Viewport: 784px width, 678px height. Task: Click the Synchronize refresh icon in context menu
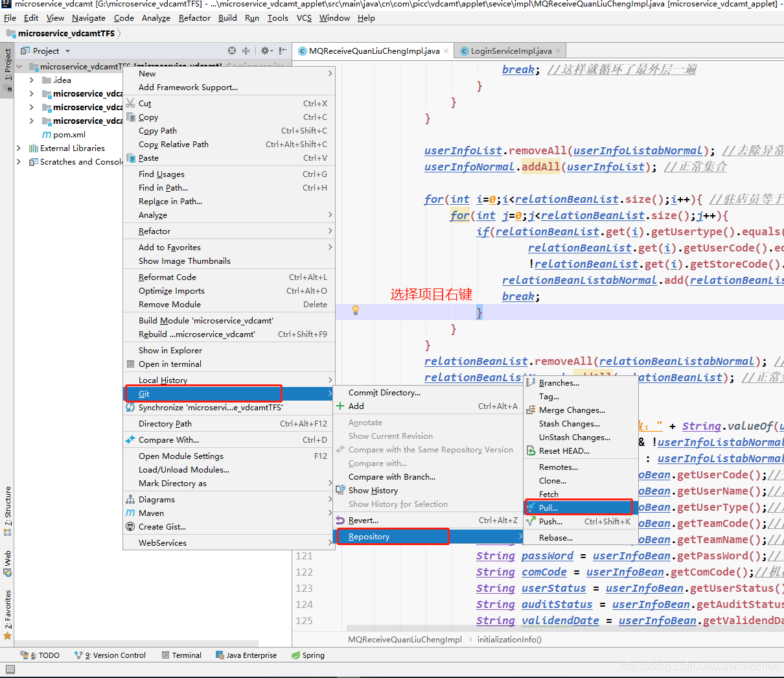pos(130,408)
